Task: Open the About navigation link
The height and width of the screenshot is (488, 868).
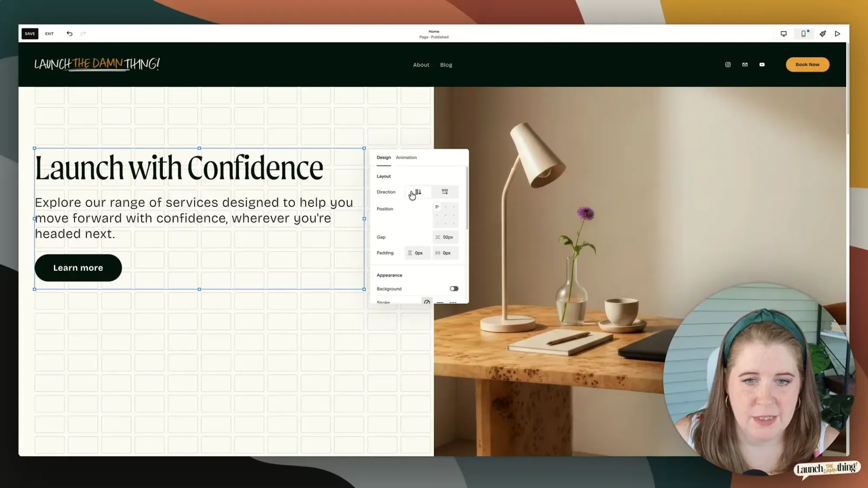Action: (421, 65)
